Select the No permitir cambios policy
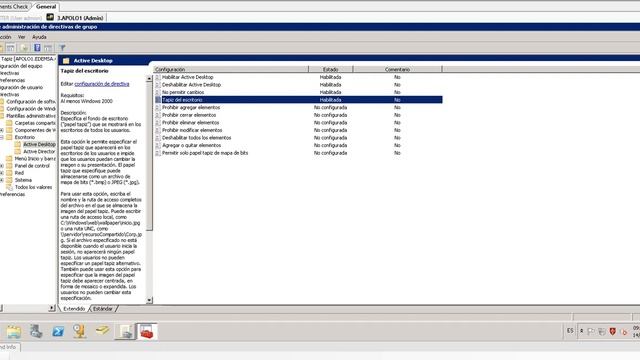The image size is (640, 360). point(298,92)
